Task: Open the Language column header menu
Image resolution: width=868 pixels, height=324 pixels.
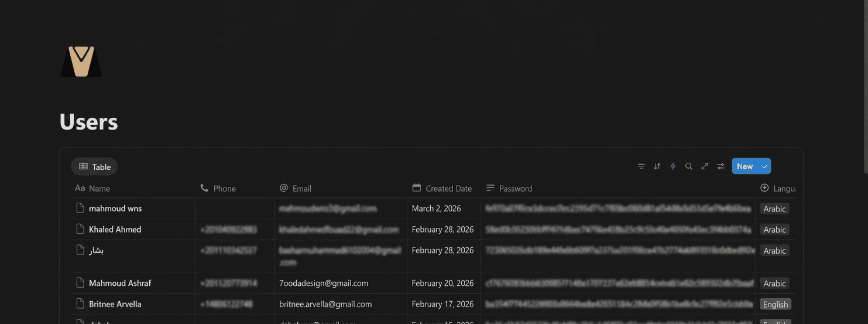Action: click(778, 188)
